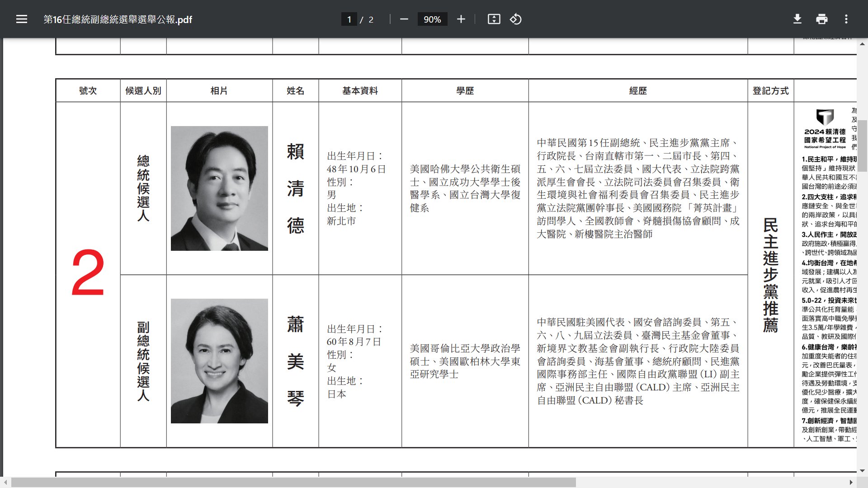Click the page number input field
The image size is (868, 488).
click(349, 19)
